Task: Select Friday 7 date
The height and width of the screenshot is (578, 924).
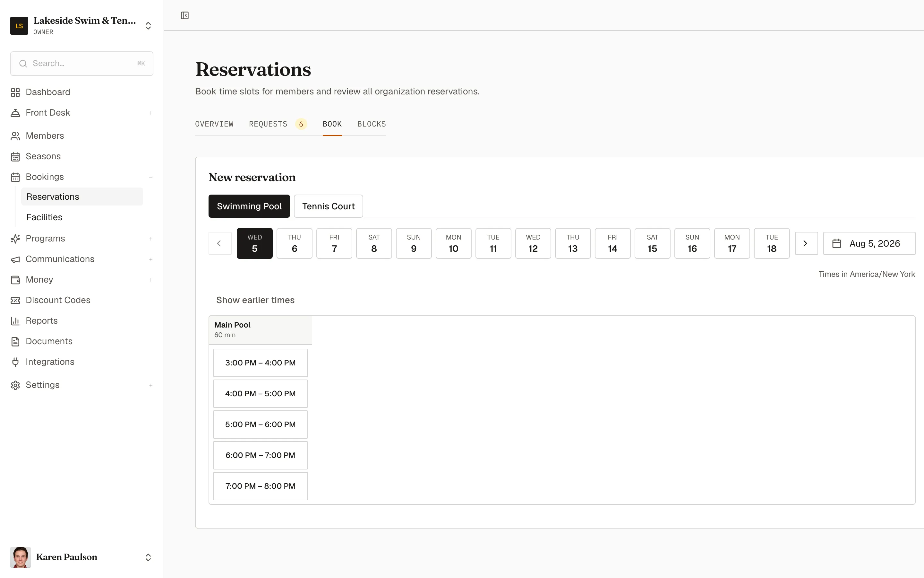Action: click(334, 243)
